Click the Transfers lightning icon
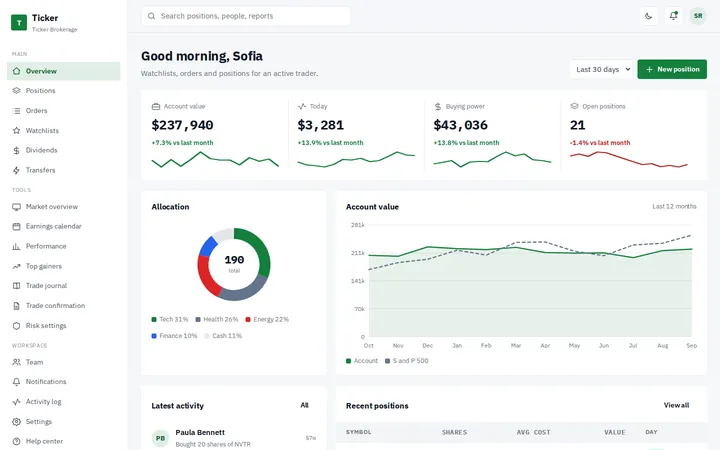 17,170
